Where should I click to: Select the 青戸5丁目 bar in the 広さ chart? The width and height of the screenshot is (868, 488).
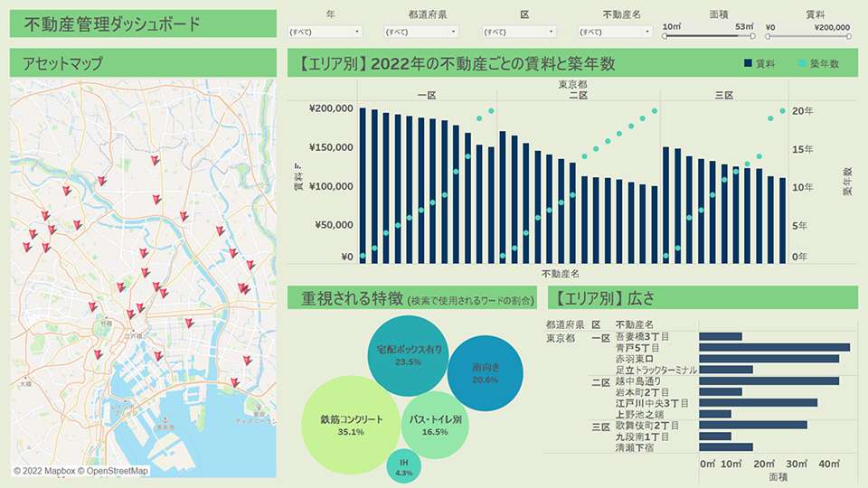pyautogui.click(x=774, y=347)
